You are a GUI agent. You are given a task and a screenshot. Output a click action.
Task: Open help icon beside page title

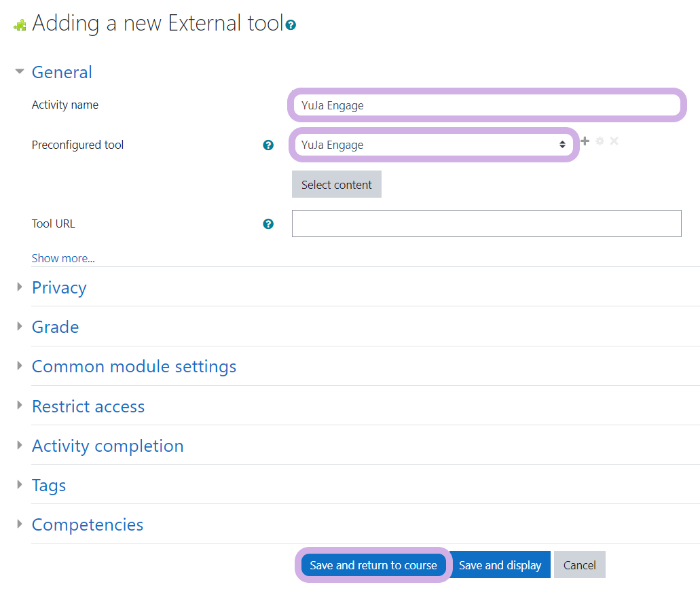[x=291, y=25]
